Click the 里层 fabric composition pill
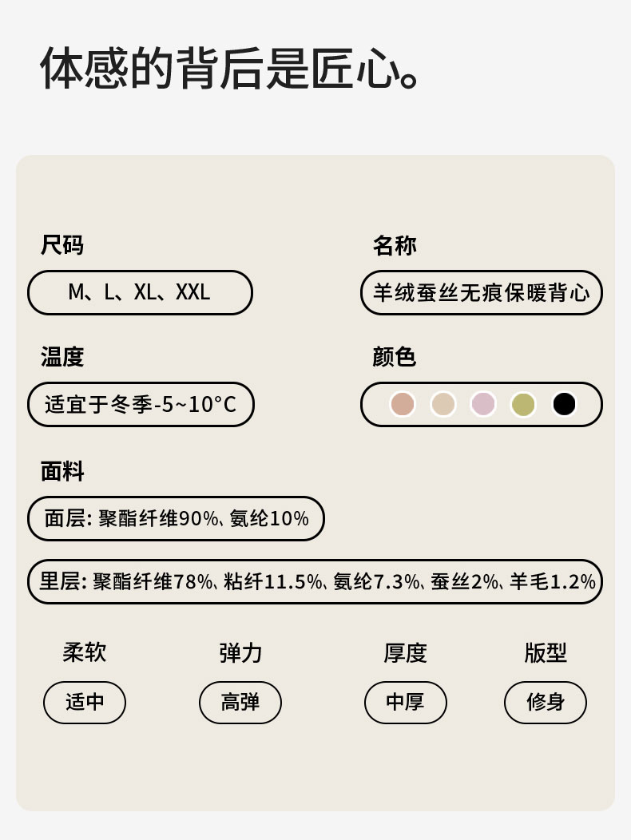This screenshot has height=840, width=631. coord(315,581)
